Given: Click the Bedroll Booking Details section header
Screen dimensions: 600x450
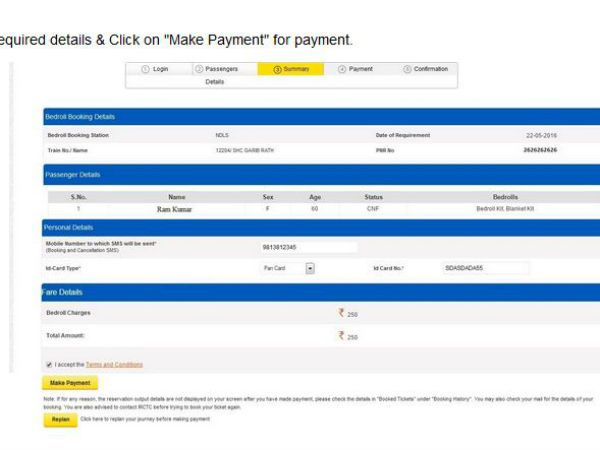Looking at the screenshot, I should (x=320, y=117).
